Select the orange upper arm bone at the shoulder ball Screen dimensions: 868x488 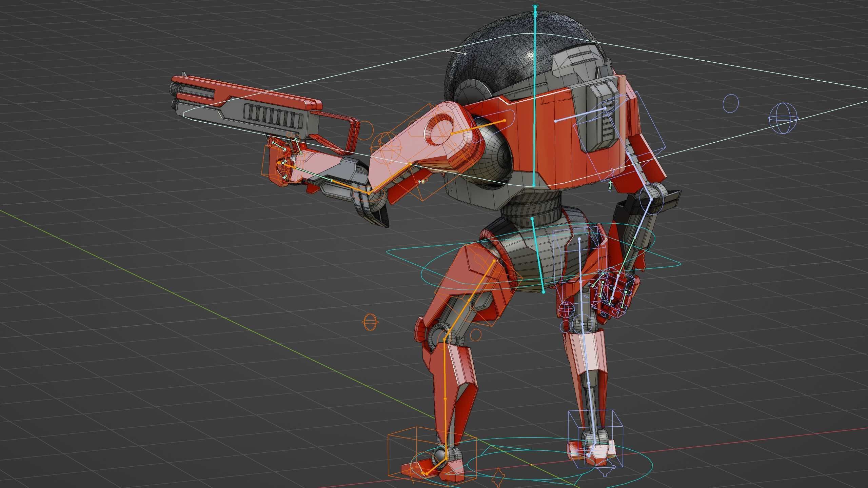[478, 127]
